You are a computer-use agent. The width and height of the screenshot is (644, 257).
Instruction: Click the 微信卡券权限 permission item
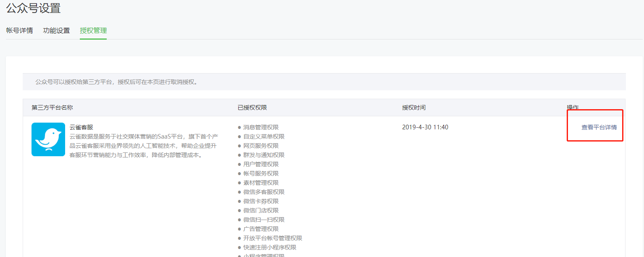point(260,201)
